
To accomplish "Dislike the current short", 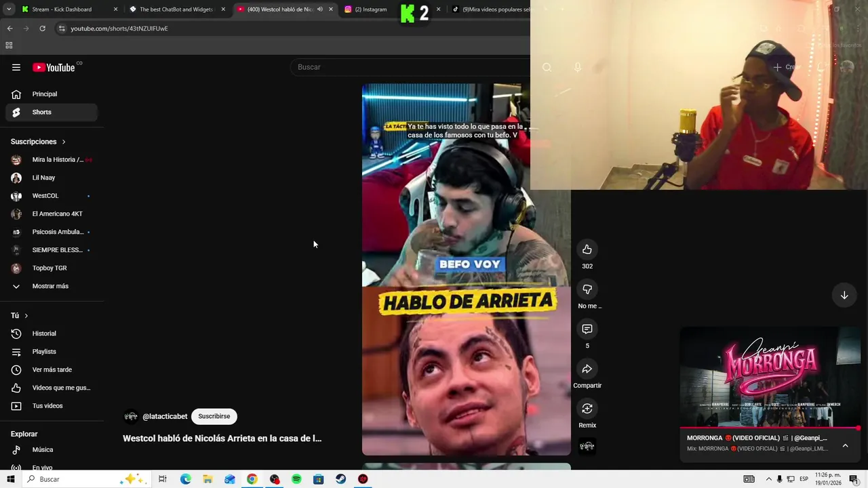I will point(587,289).
